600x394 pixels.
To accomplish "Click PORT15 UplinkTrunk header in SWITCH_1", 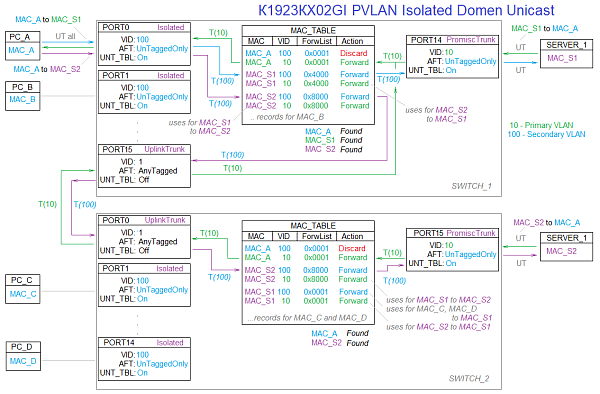I will tap(144, 149).
